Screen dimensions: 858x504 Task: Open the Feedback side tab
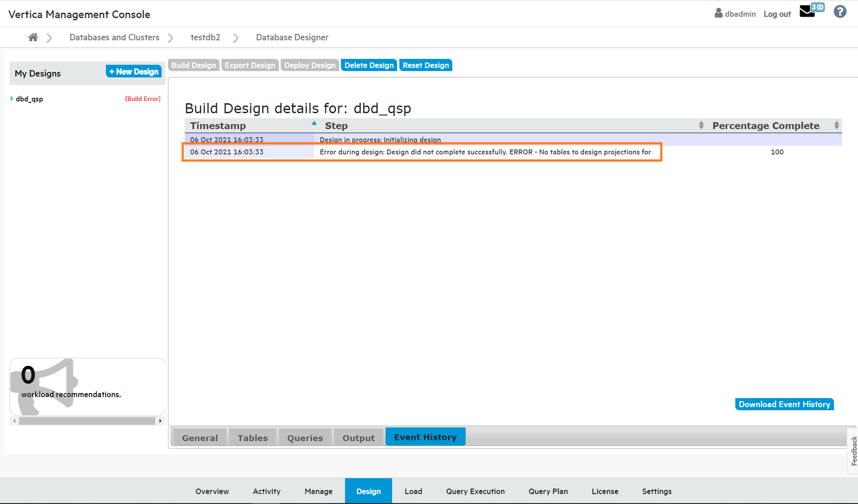pos(853,451)
